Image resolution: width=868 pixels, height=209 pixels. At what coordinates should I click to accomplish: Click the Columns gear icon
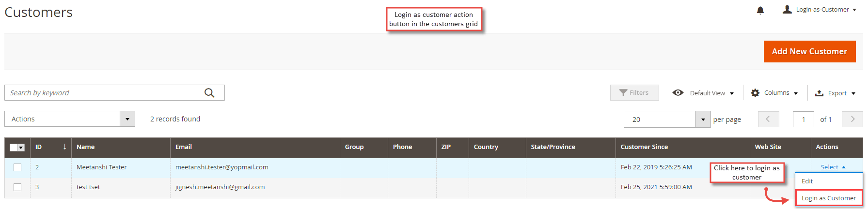755,93
